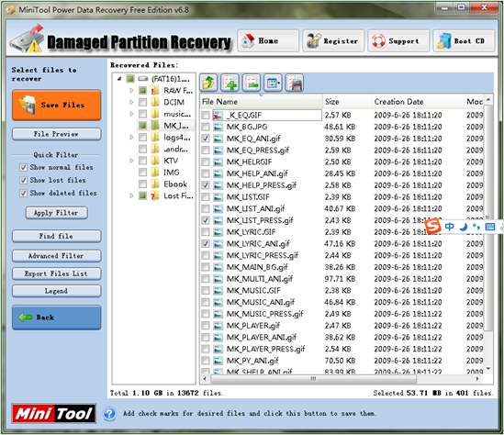Click the RAW Files folder icon
Image resolution: width=504 pixels, height=435 pixels.
pos(155,91)
